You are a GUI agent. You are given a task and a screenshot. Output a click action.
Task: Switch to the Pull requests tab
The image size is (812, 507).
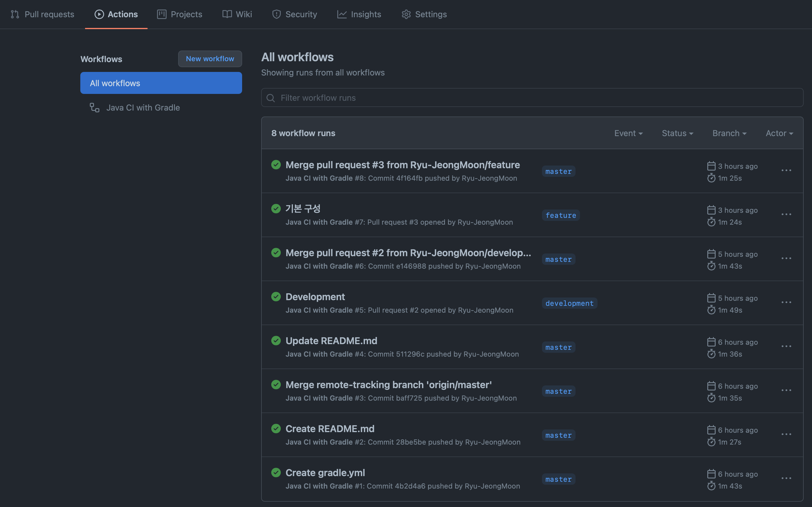tap(43, 14)
